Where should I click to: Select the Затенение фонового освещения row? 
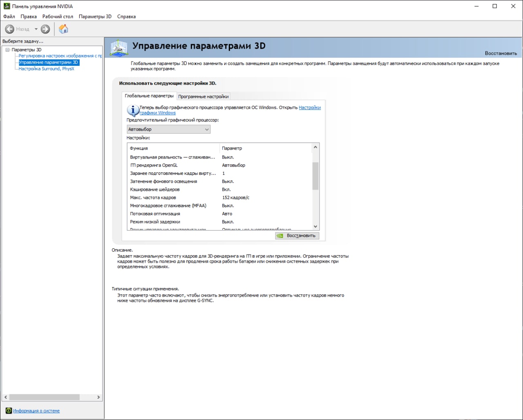coord(220,181)
